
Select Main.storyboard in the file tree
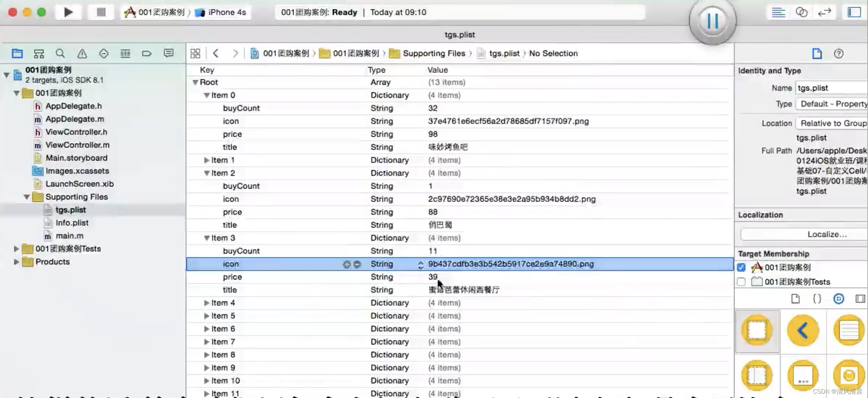[76, 158]
